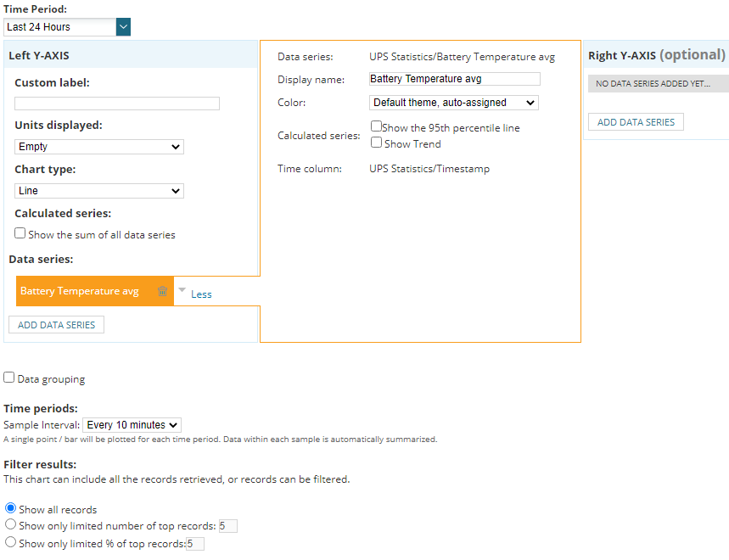Open the Chart type dropdown showing Line
The image size is (729, 560).
[99, 191]
